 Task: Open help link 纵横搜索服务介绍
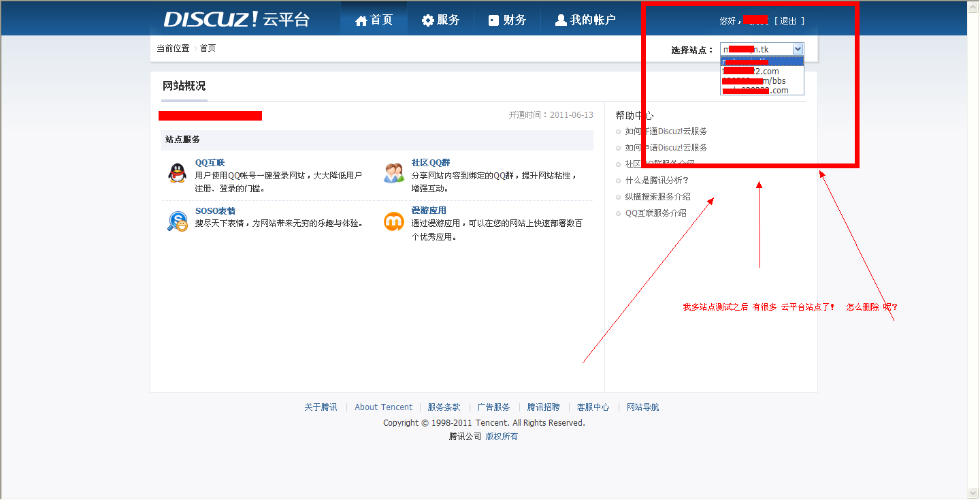tap(657, 197)
